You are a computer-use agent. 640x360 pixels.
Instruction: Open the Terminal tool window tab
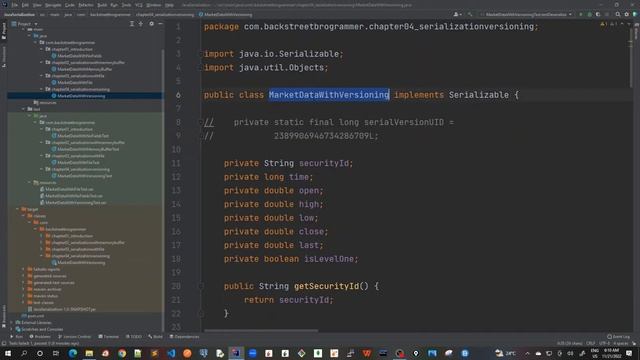(x=108, y=337)
